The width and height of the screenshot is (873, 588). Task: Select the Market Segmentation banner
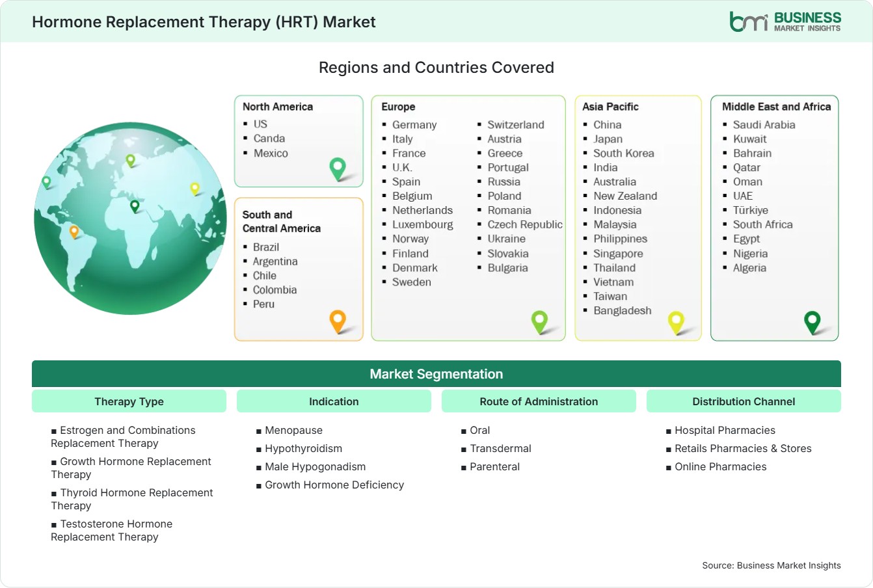point(436,374)
